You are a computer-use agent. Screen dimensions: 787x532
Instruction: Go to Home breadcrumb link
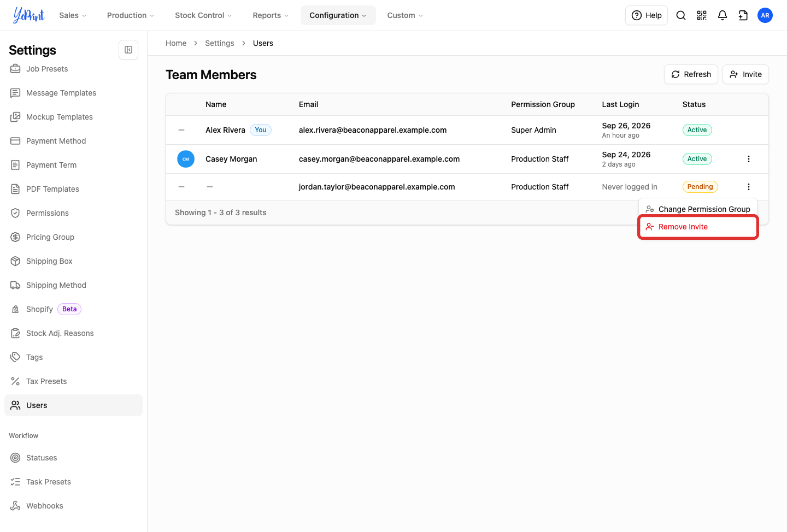coord(176,43)
